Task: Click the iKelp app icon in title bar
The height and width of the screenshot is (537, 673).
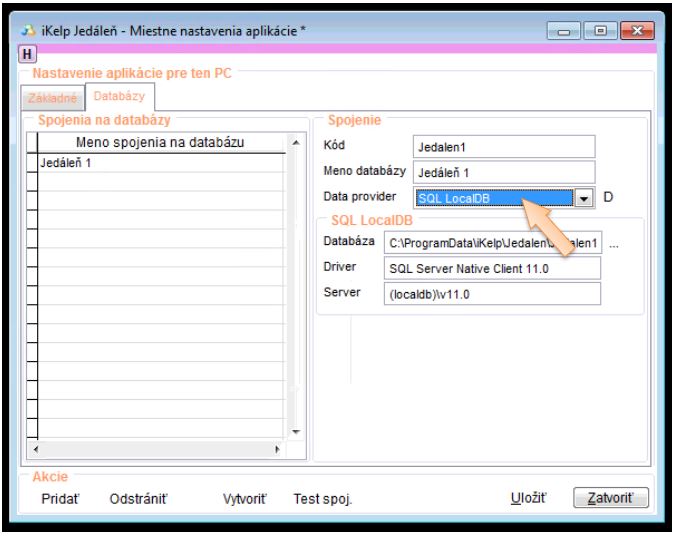Action: click(x=28, y=31)
